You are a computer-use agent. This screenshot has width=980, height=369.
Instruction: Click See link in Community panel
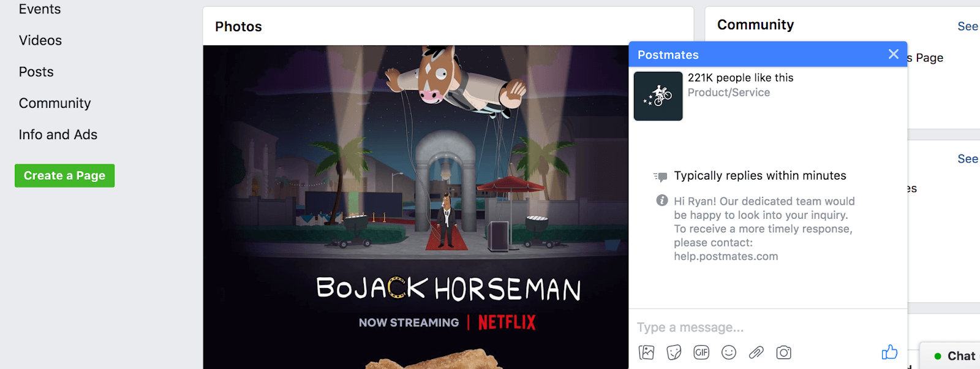pyautogui.click(x=968, y=26)
